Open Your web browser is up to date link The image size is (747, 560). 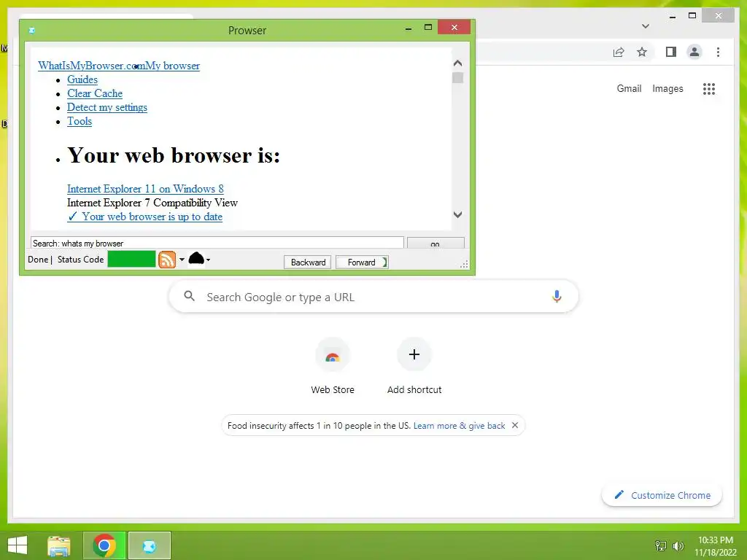point(145,217)
